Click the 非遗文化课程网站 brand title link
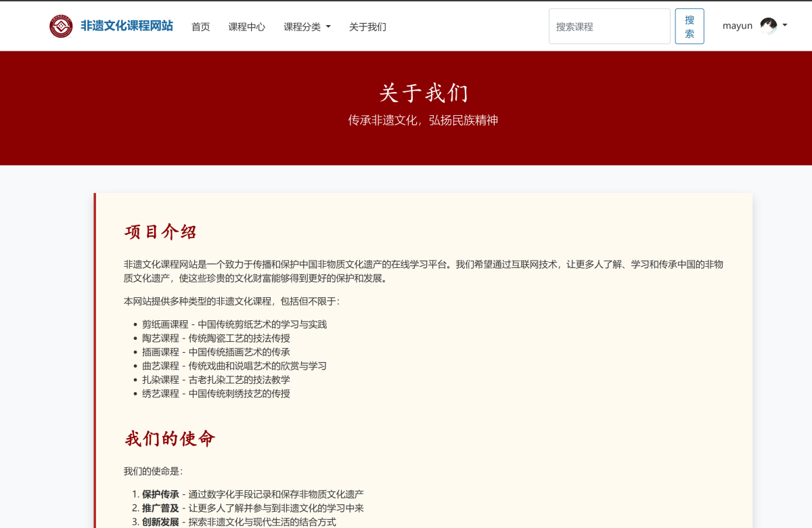The height and width of the screenshot is (528, 812). click(127, 26)
